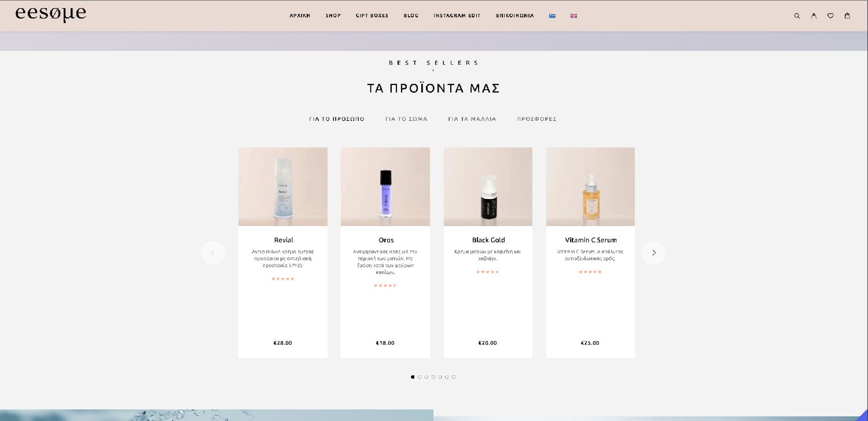Switch language via Greek flag
The image size is (868, 421).
552,16
